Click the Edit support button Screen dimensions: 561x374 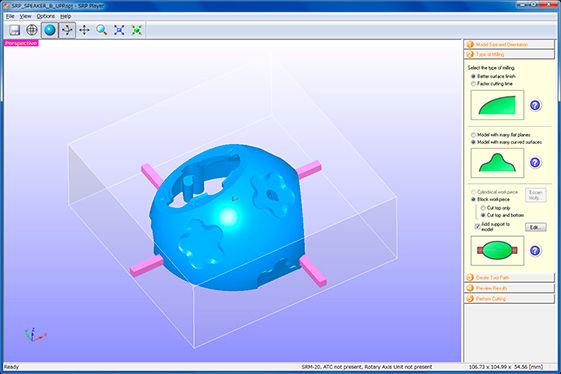pyautogui.click(x=536, y=227)
